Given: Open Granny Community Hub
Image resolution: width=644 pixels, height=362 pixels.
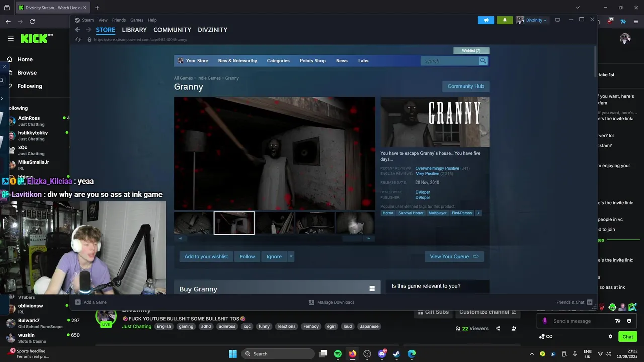Looking at the screenshot, I should coord(465,86).
